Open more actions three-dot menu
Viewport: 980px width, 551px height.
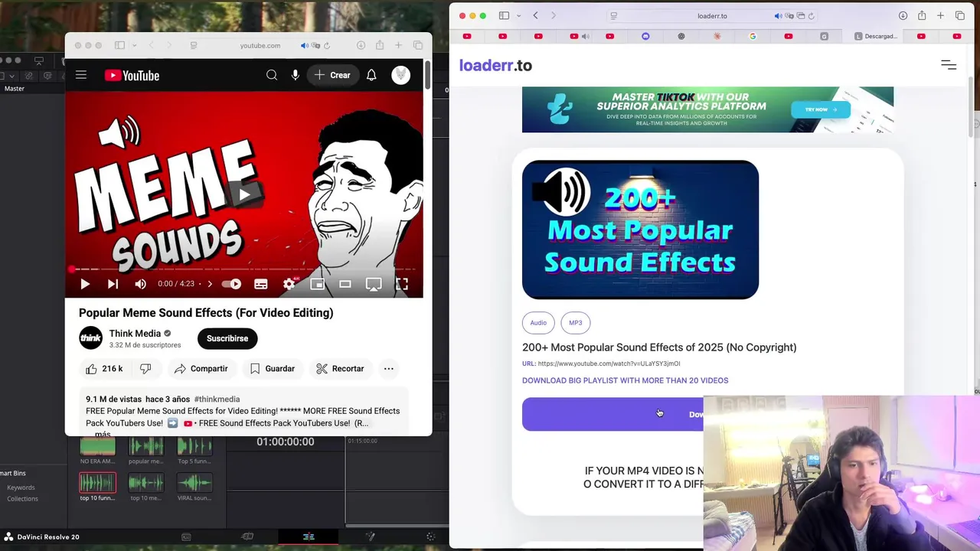389,369
